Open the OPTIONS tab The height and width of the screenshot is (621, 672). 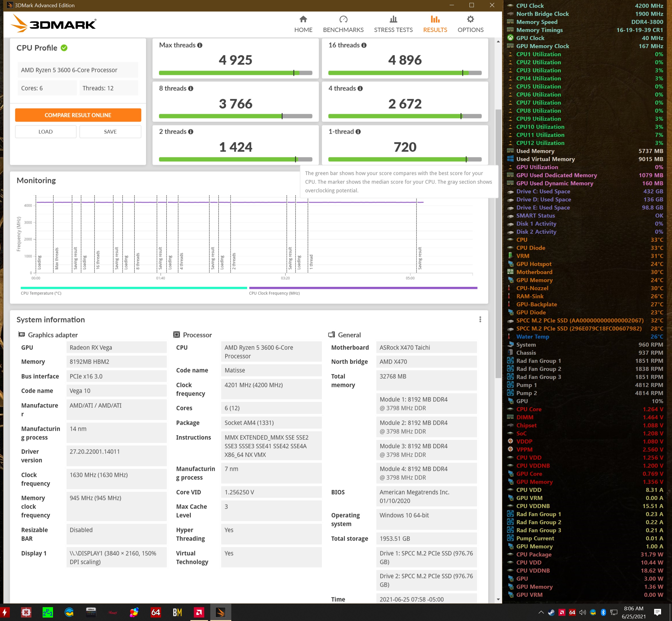coord(470,24)
